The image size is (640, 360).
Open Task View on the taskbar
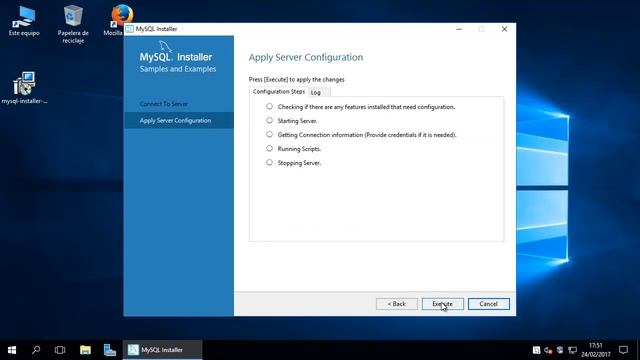click(x=60, y=350)
